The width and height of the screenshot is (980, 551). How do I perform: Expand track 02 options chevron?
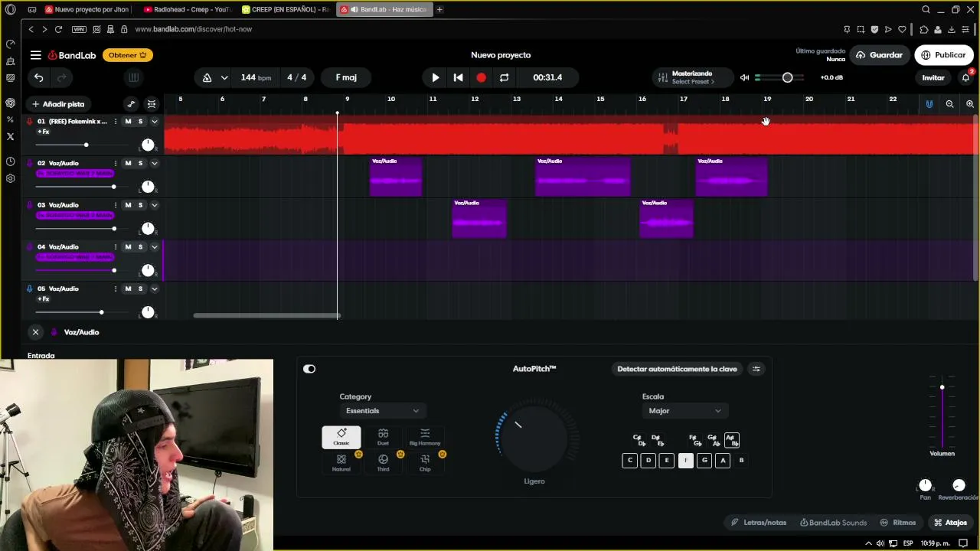click(x=154, y=163)
